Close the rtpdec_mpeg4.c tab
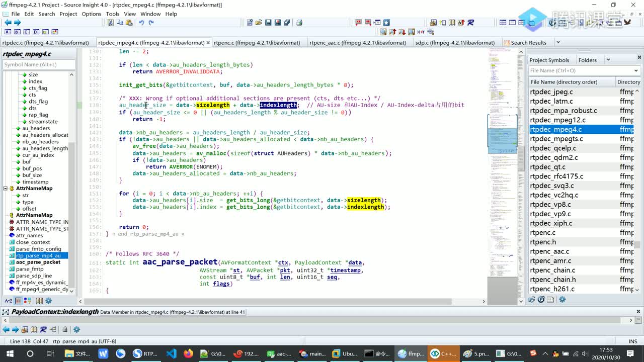Image resolution: width=644 pixels, height=362 pixels. [x=208, y=43]
